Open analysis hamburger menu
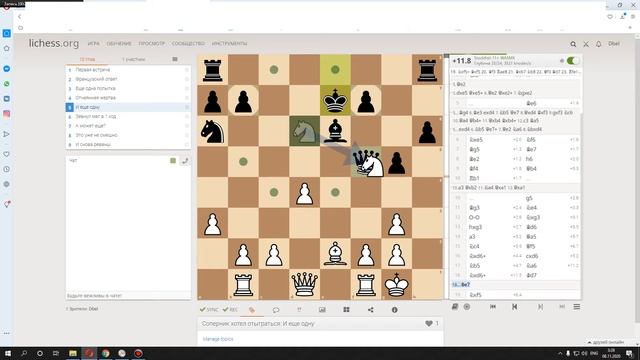 tap(577, 307)
